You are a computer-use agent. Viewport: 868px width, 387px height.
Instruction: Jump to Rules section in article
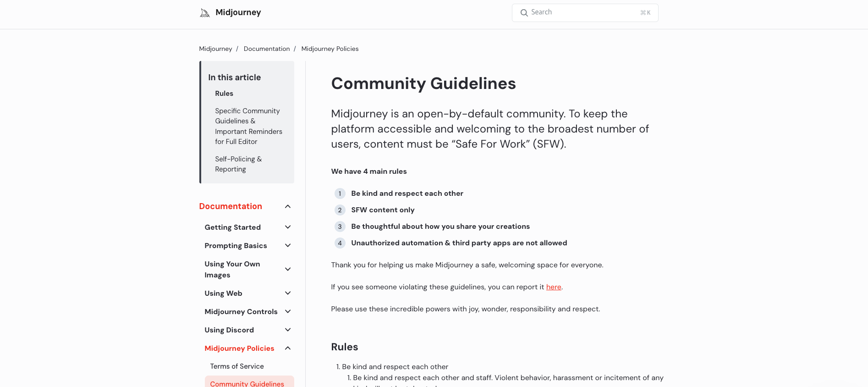click(x=224, y=94)
